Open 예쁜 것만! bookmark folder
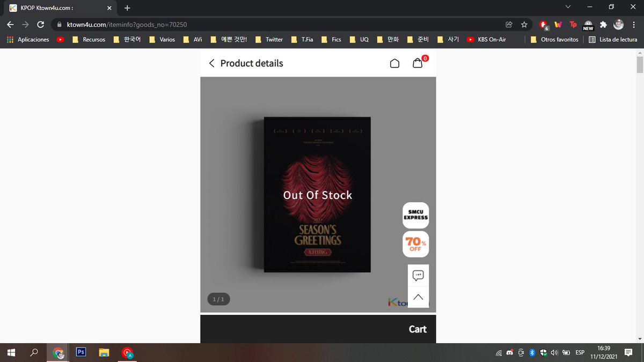This screenshot has width=644, height=362. [229, 40]
